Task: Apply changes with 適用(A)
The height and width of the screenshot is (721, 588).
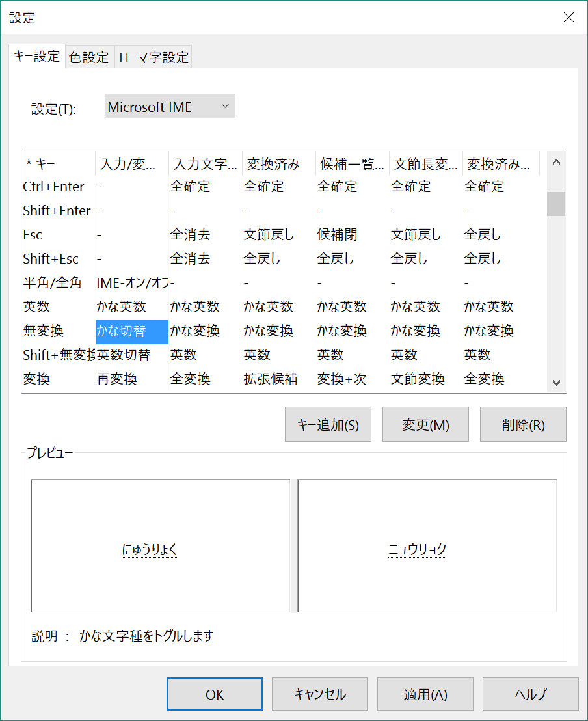Action: click(x=425, y=694)
